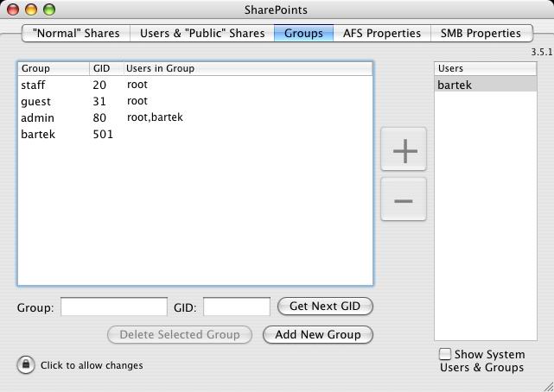This screenshot has width=554, height=392.
Task: Sort by the GID column header
Action: click(105, 68)
